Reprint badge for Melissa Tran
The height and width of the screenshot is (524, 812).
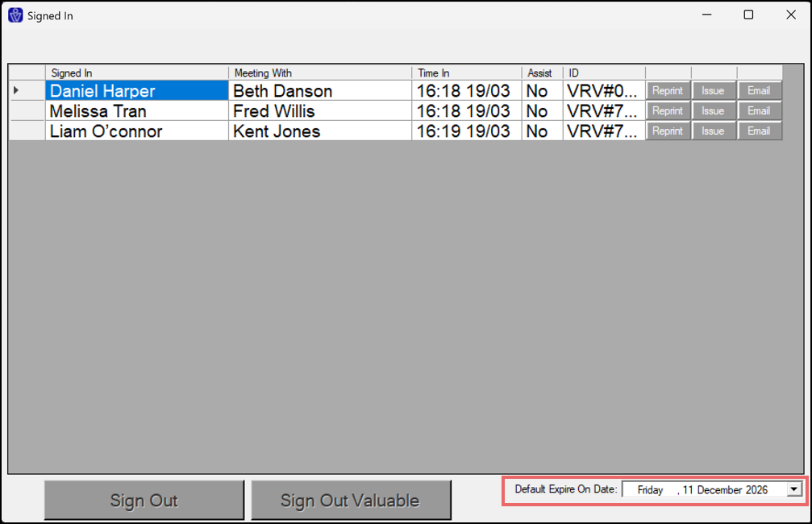click(x=668, y=110)
